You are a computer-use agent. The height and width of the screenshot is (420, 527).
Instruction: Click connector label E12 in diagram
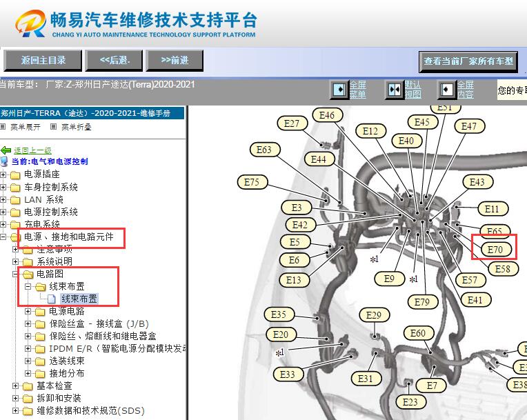pyautogui.click(x=370, y=131)
